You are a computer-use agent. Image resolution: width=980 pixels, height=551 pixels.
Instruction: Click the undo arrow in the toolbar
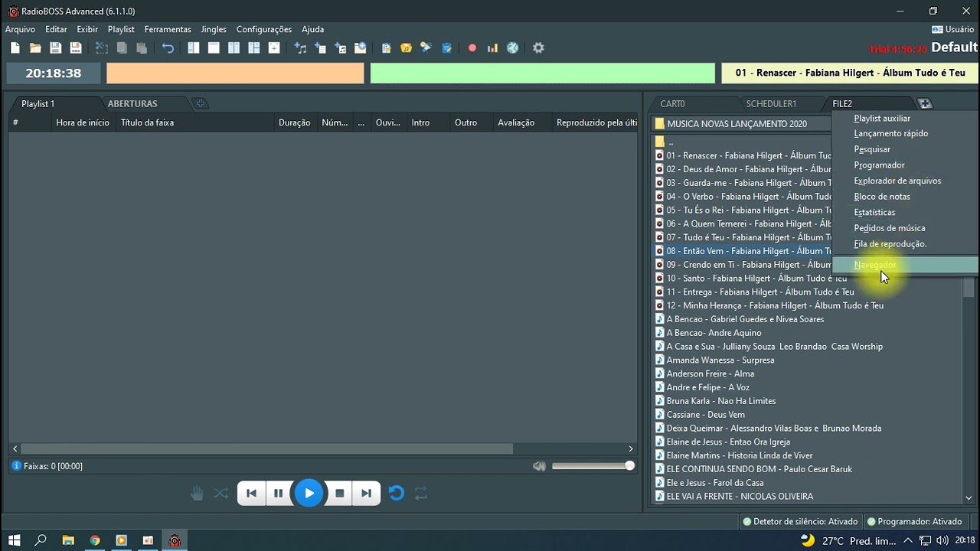click(168, 47)
